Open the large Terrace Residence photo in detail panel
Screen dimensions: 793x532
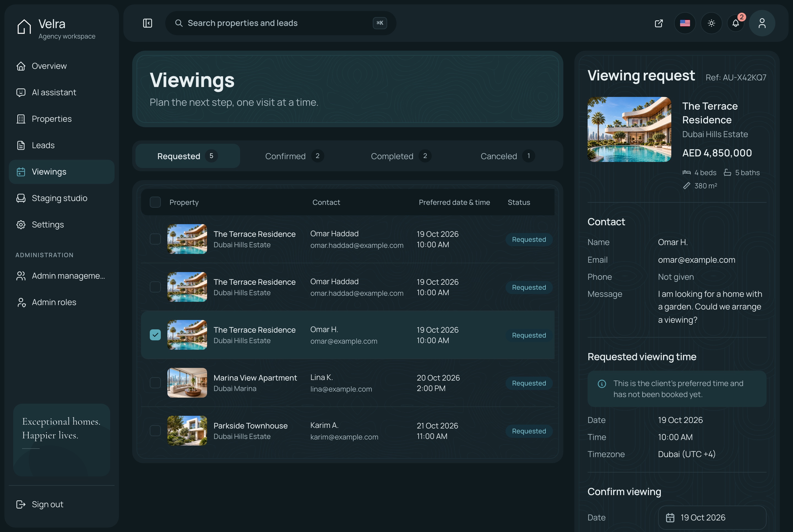point(629,129)
